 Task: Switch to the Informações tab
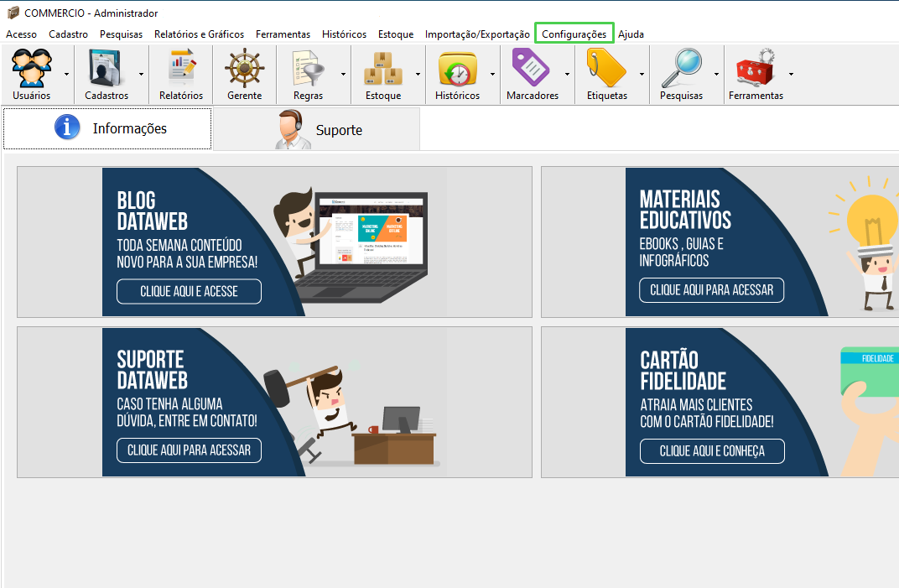[x=108, y=128]
